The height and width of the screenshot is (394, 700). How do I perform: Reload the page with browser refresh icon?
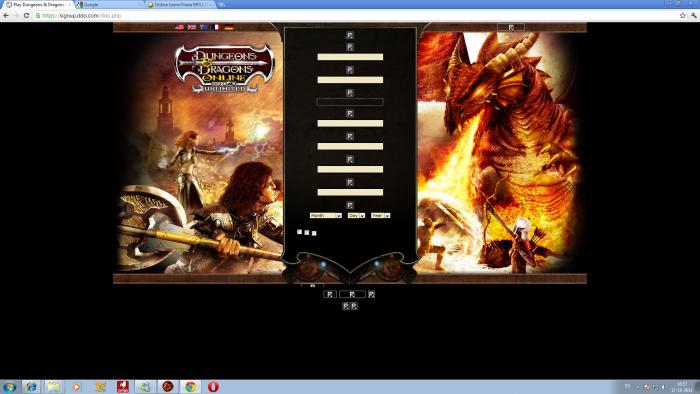[26, 16]
